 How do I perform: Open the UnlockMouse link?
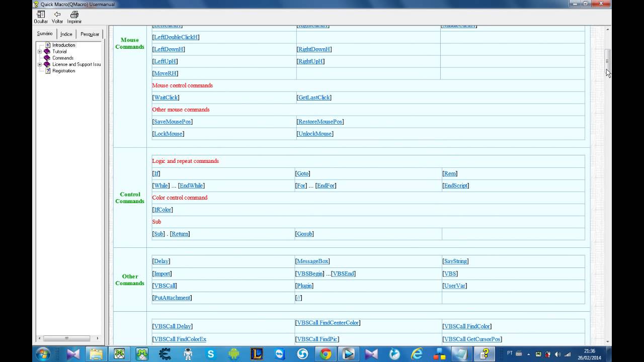click(315, 134)
